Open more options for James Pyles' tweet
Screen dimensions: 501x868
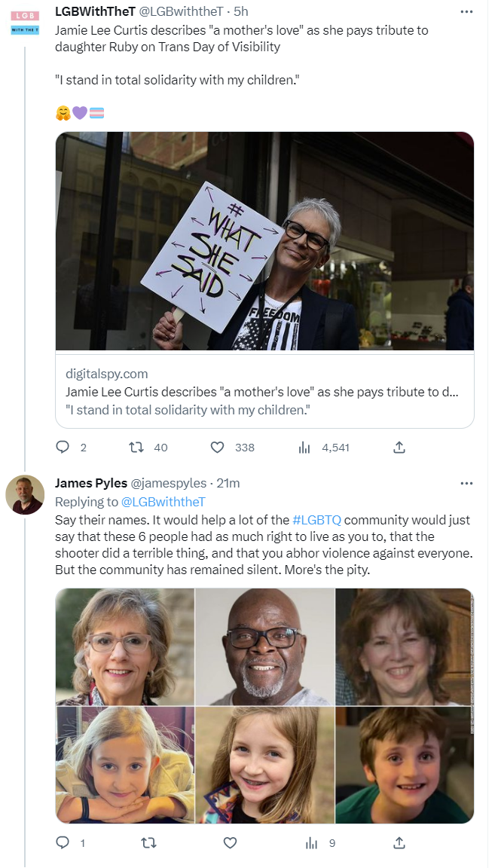click(x=466, y=483)
